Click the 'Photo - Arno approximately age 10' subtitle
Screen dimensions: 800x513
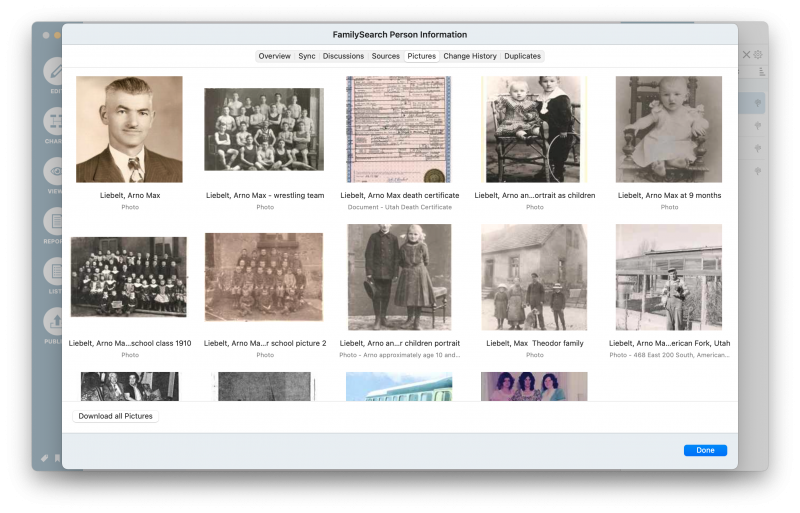pyautogui.click(x=399, y=355)
